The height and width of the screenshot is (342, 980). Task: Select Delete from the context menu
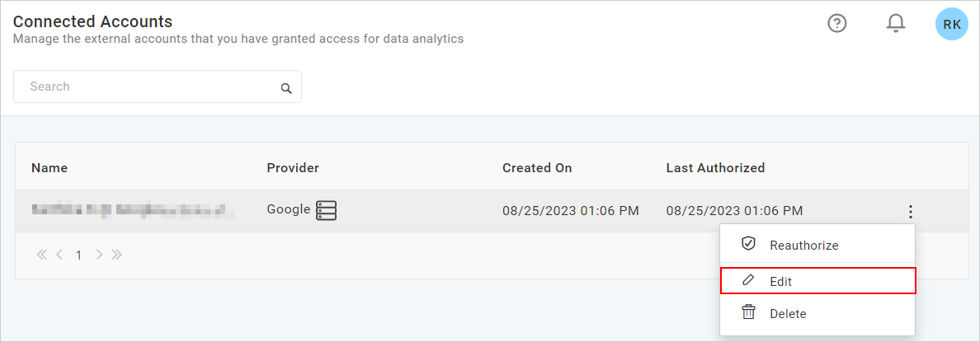tap(788, 314)
